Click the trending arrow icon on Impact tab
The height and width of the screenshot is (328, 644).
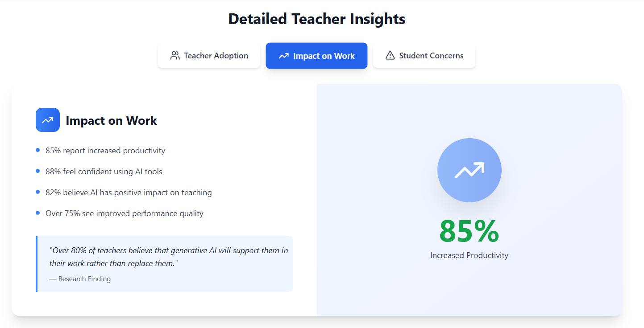283,56
